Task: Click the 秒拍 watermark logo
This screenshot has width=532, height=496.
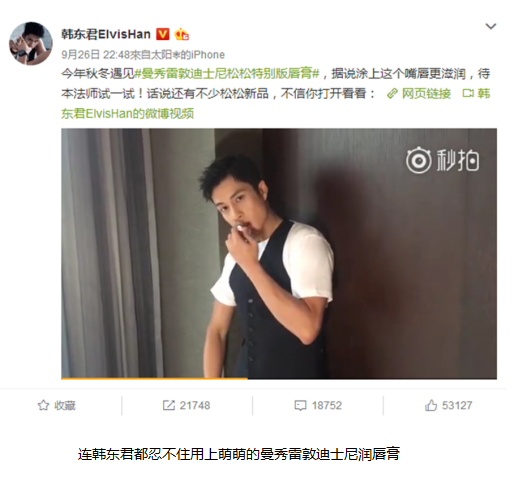Action: [x=442, y=160]
